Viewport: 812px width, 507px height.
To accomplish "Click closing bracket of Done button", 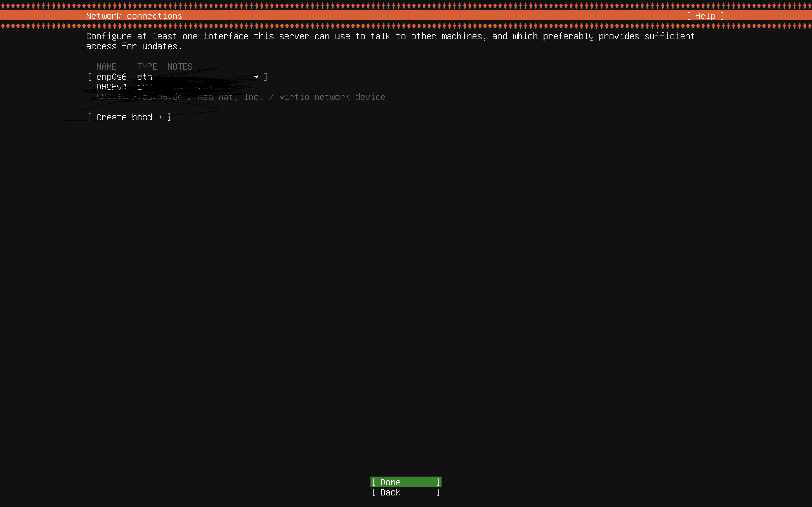I will [438, 482].
